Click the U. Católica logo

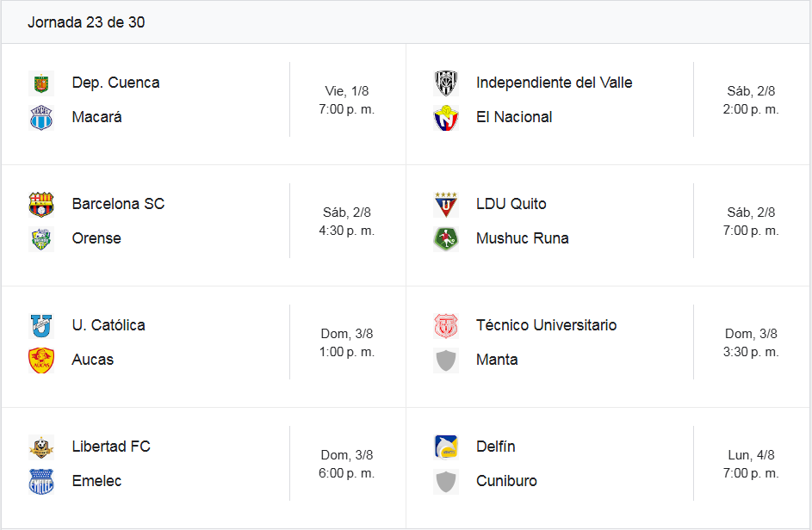coord(41,326)
